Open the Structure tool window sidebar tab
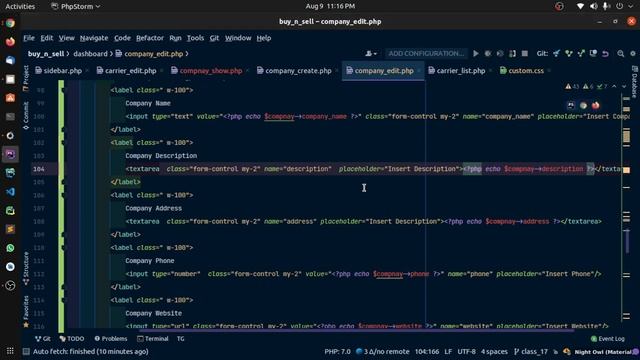Viewport: 640px width, 360px height. point(26,268)
